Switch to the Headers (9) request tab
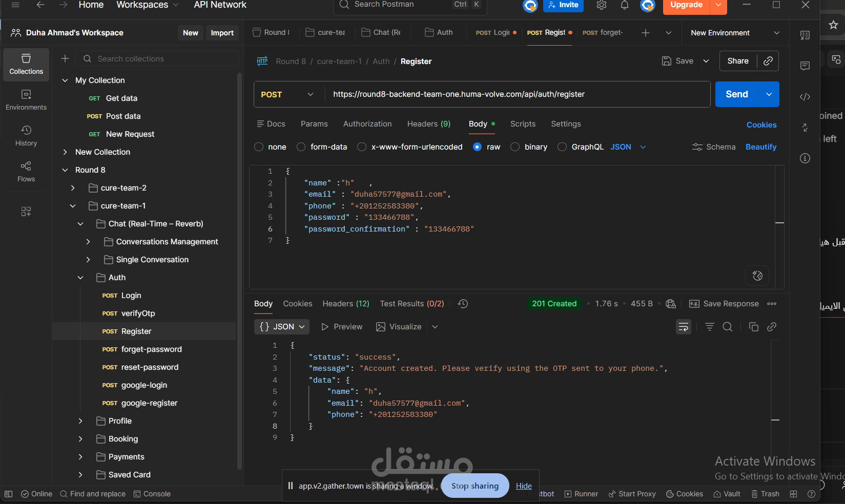The image size is (845, 504). (x=429, y=124)
